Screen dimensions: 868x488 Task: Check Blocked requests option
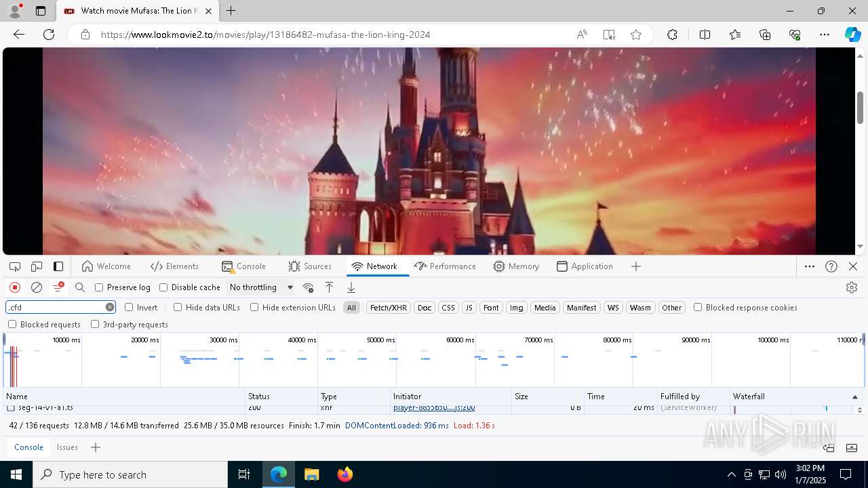pyautogui.click(x=12, y=324)
